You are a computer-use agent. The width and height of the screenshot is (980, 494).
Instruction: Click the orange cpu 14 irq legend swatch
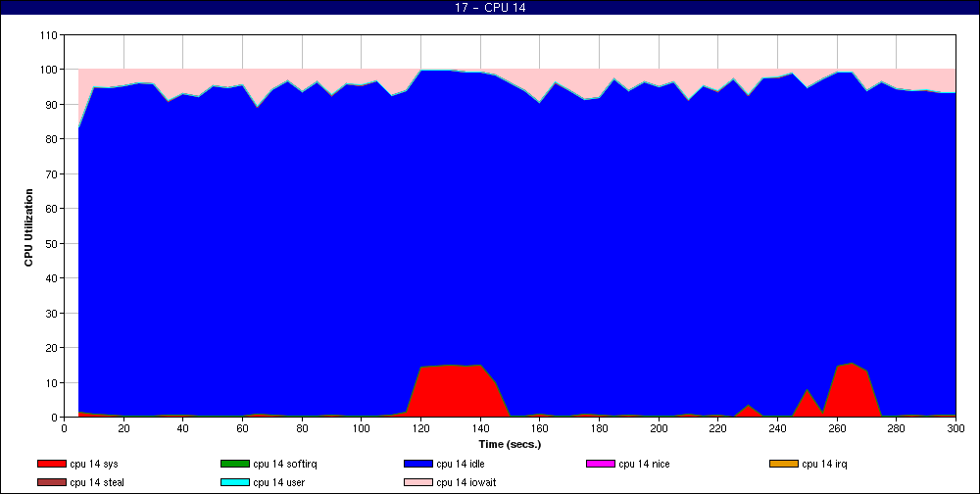tap(784, 464)
